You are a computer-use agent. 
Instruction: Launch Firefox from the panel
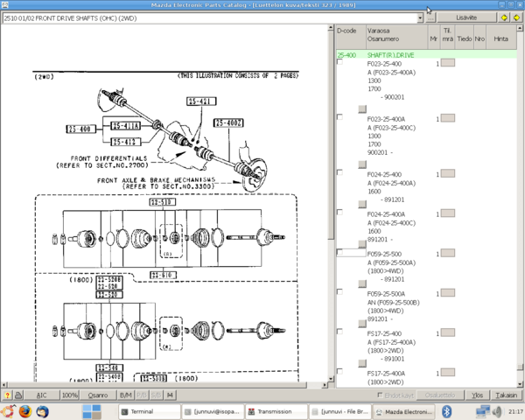point(25,411)
